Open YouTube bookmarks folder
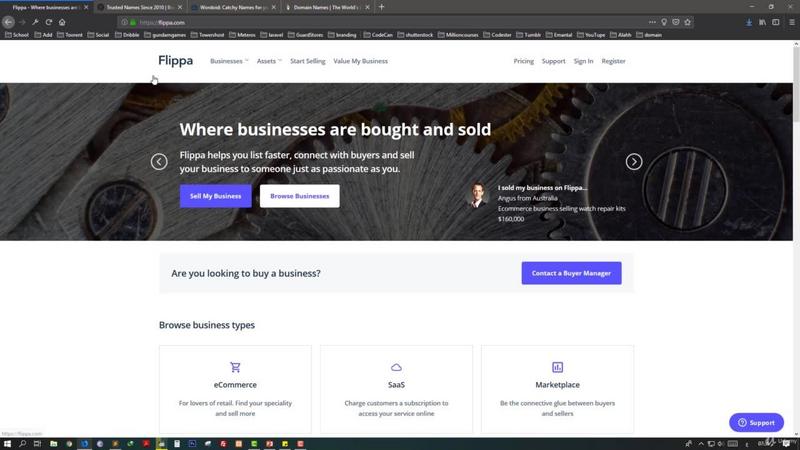The width and height of the screenshot is (800, 450). tap(591, 35)
